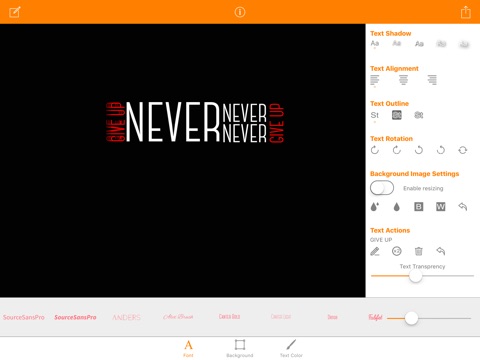This screenshot has height=360, width=480.
Task: Delete the GIVE UP text with trash
Action: [419, 251]
